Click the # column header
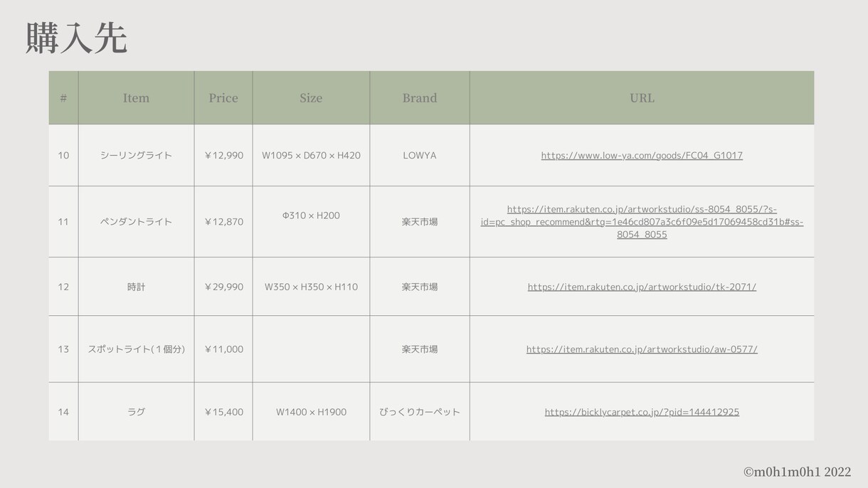Image resolution: width=868 pixels, height=488 pixels. click(x=63, y=98)
